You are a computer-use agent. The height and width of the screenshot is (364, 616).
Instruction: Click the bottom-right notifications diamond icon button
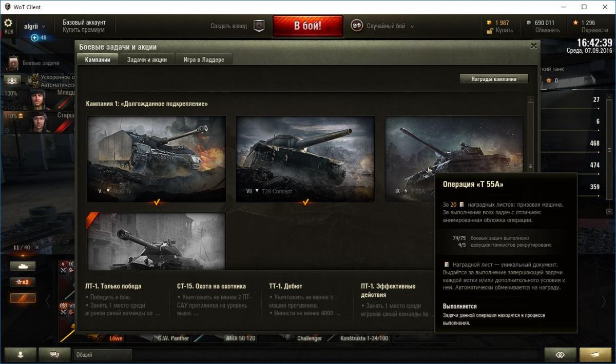(x=560, y=354)
